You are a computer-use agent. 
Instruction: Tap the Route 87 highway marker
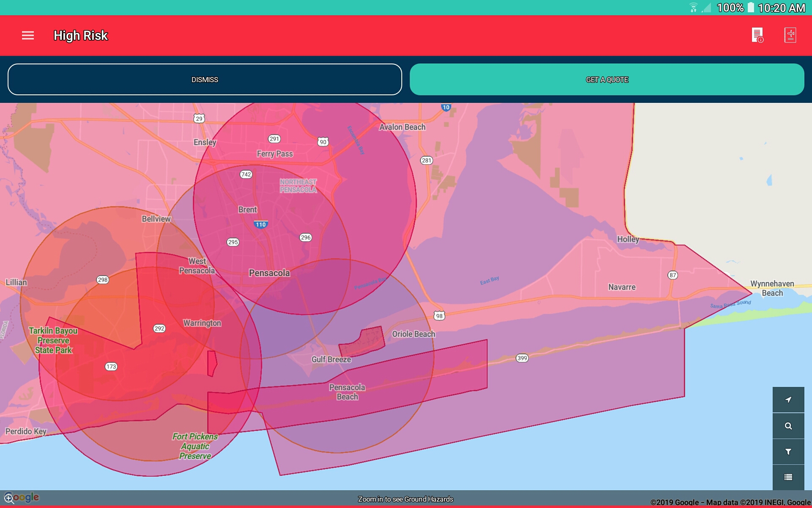[673, 275]
